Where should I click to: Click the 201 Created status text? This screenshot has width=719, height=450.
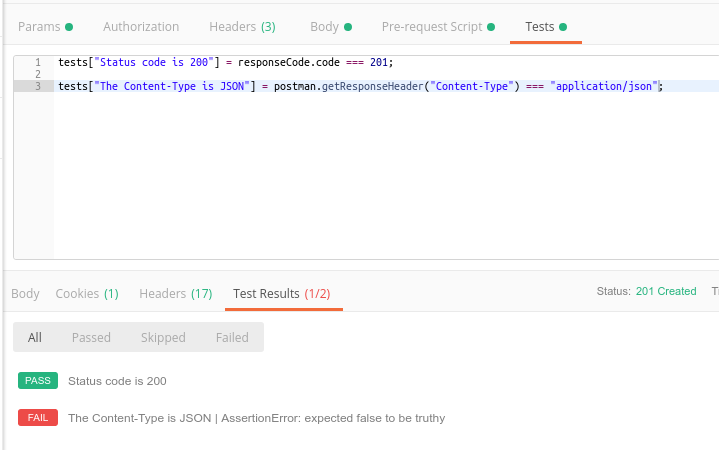(666, 292)
